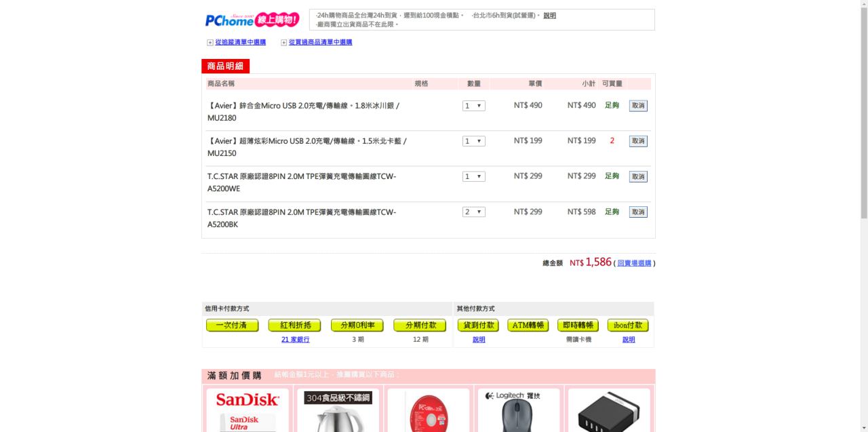
Task: Open the red disc product thumbnail
Action: pos(428,410)
